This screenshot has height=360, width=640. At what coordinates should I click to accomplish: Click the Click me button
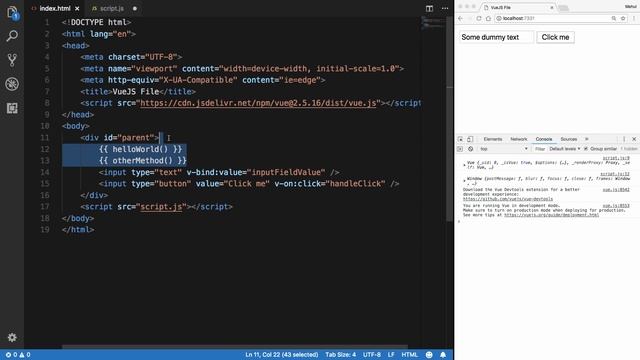coord(555,37)
